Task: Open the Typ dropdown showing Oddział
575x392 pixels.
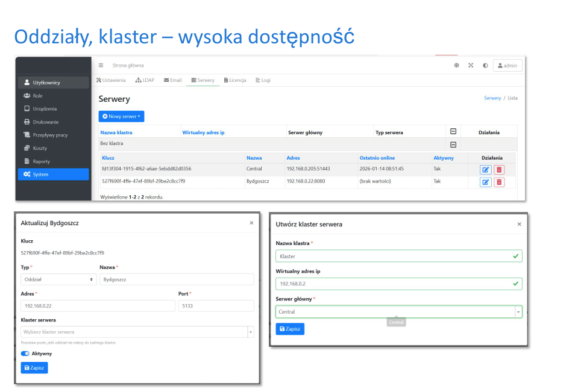Action: [58, 279]
